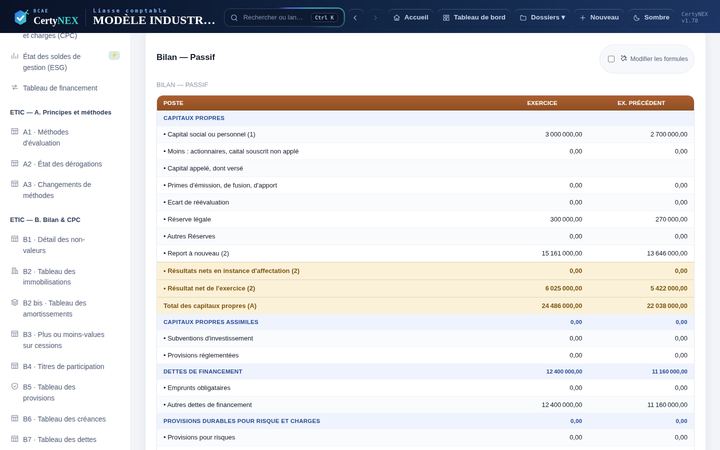
Task: Click the moon icon for Sombre mode
Action: point(636,17)
